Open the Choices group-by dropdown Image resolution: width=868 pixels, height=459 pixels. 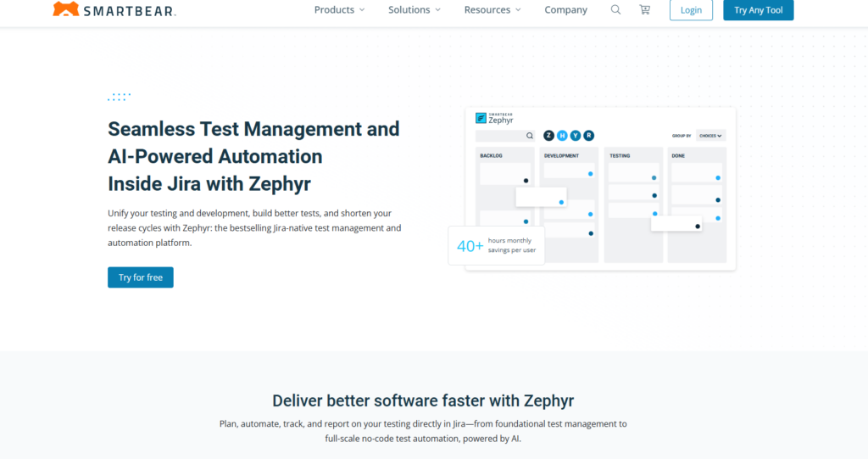click(x=710, y=136)
